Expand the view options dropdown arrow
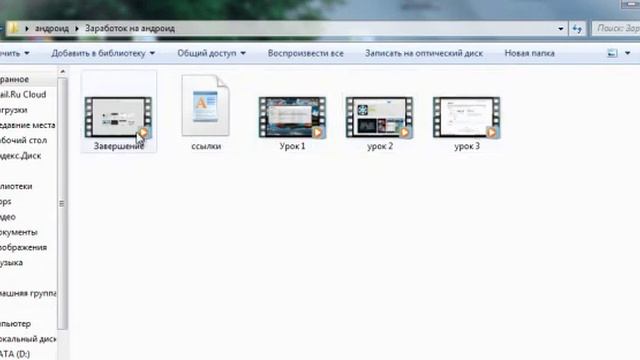This screenshot has height=360, width=640. (627, 53)
